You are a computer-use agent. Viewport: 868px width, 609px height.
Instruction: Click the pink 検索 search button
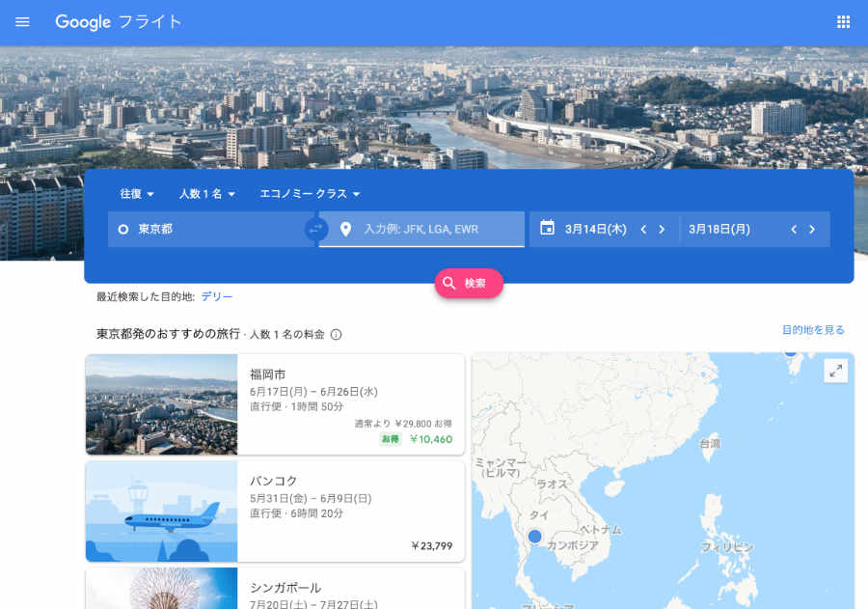tap(469, 283)
